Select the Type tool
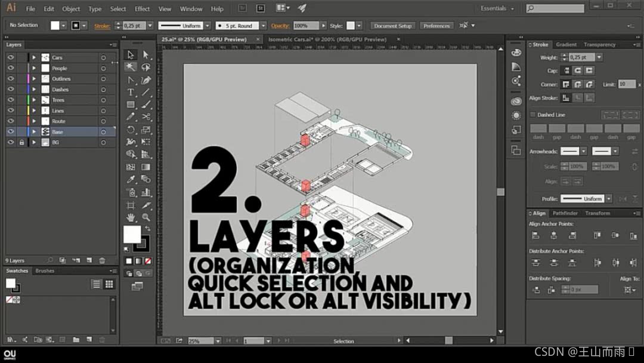644x363 pixels. tap(131, 92)
